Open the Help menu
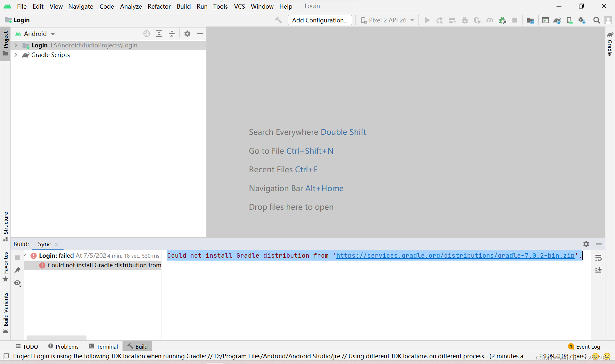Image resolution: width=615 pixels, height=364 pixels. [285, 6]
